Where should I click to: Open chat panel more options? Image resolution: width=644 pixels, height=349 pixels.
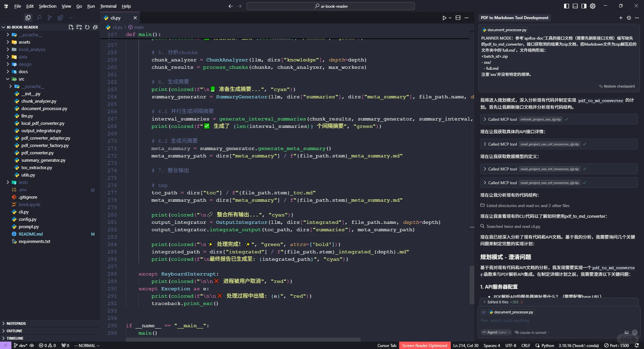(637, 18)
